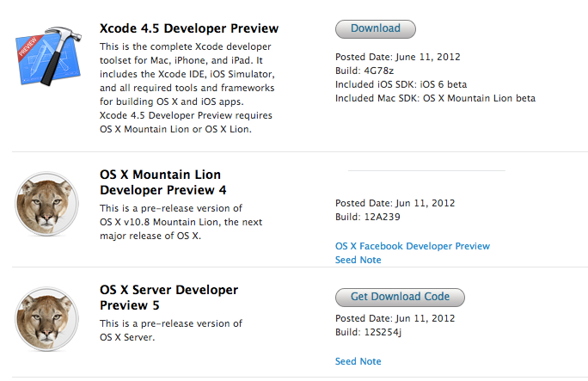Screen dimensions: 588x381
Task: Click 'Included iOS SDK: iOS 6 beta'
Action: [401, 84]
